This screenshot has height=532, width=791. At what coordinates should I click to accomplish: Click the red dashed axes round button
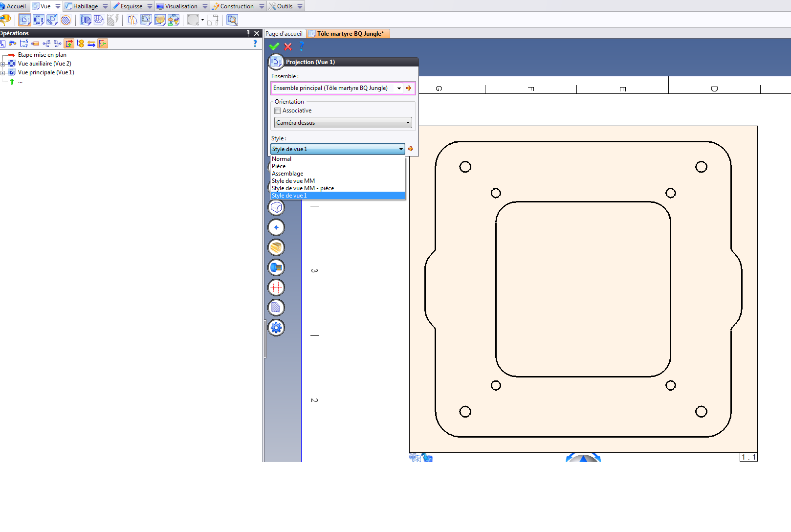(x=276, y=288)
